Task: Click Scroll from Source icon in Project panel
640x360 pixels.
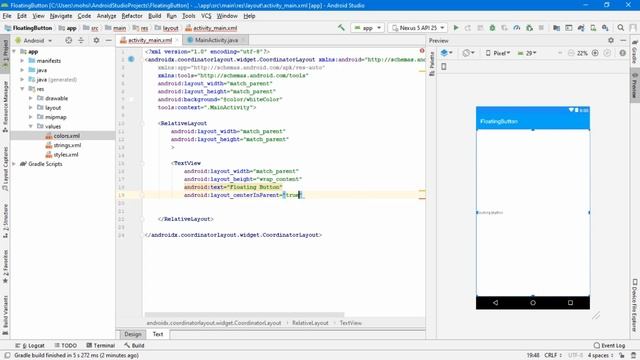Action: [x=69, y=40]
